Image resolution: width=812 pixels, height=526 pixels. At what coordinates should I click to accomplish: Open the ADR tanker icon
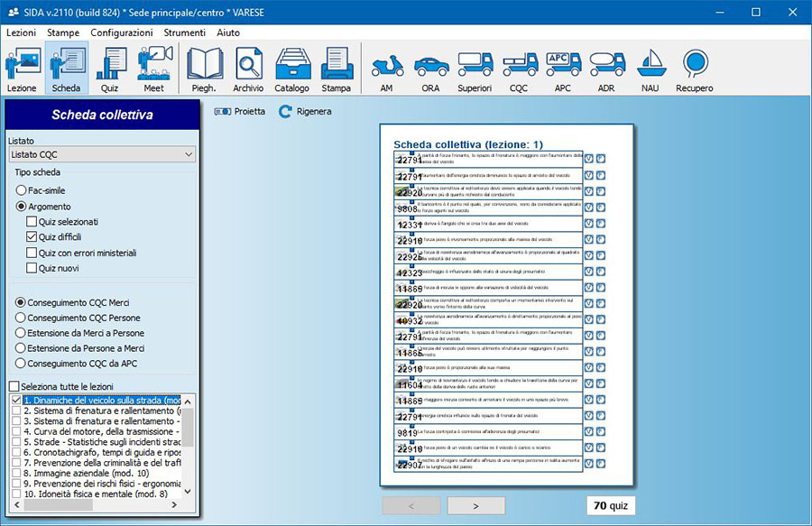click(x=607, y=69)
